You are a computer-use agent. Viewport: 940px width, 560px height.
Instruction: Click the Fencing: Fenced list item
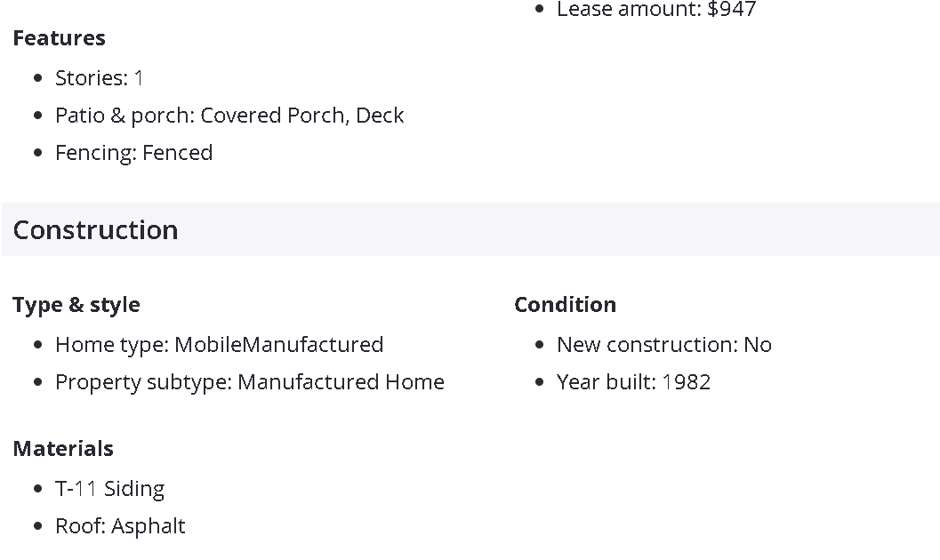click(x=133, y=153)
